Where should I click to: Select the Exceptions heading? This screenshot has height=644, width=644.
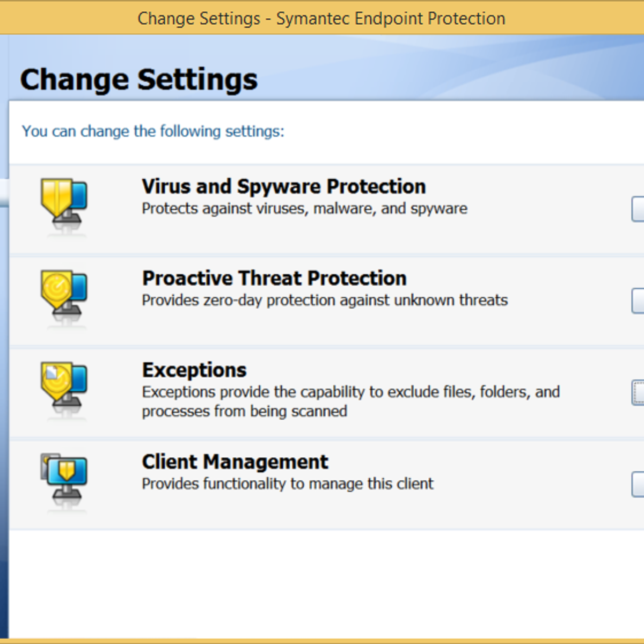(194, 370)
